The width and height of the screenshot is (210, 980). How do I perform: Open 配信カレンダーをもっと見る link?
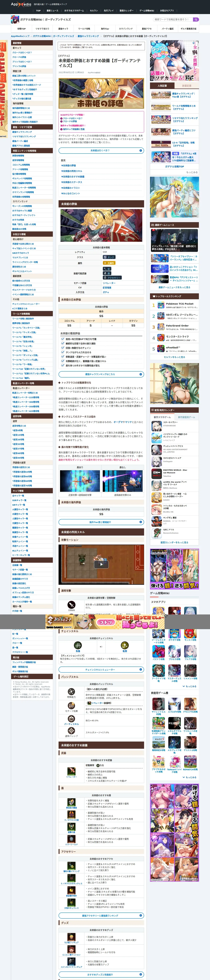pos(174,542)
